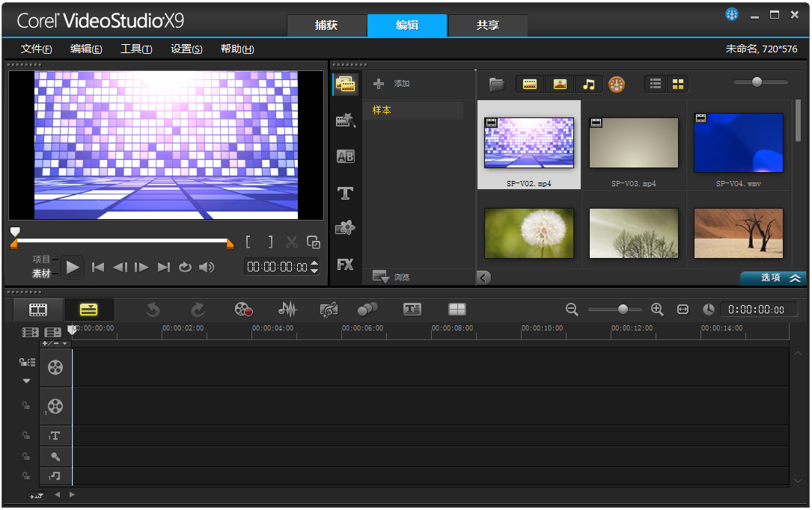Select the 样本 library folder
Viewport: 812px width, 510px height.
coord(413,110)
